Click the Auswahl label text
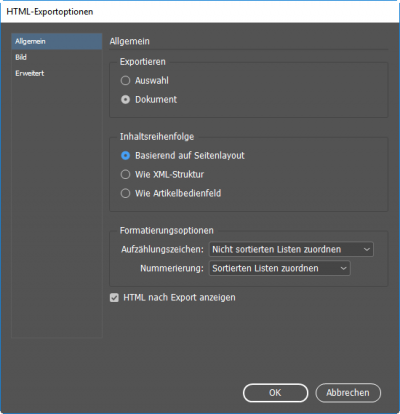Screen dimensions: 400x414 [x=152, y=80]
